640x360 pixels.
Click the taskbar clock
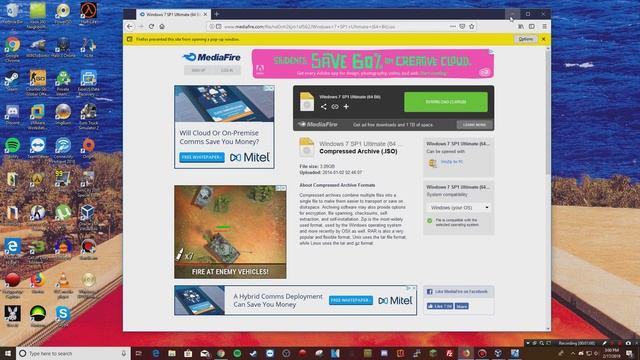point(611,353)
